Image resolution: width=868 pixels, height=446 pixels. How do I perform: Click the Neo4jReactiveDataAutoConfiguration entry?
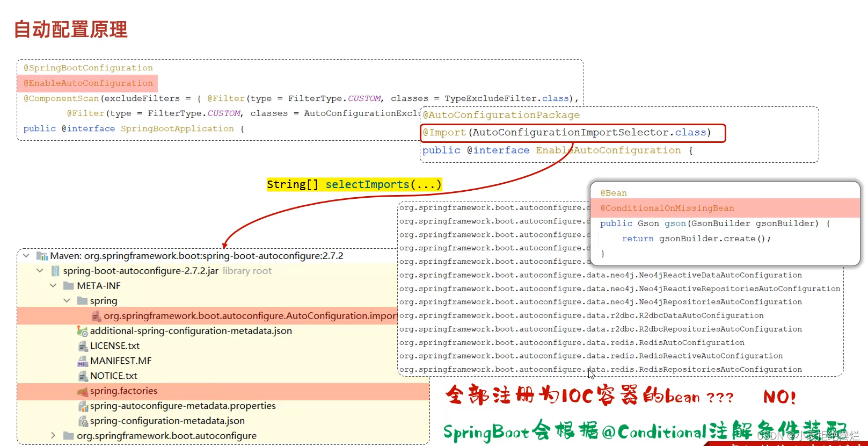point(601,275)
